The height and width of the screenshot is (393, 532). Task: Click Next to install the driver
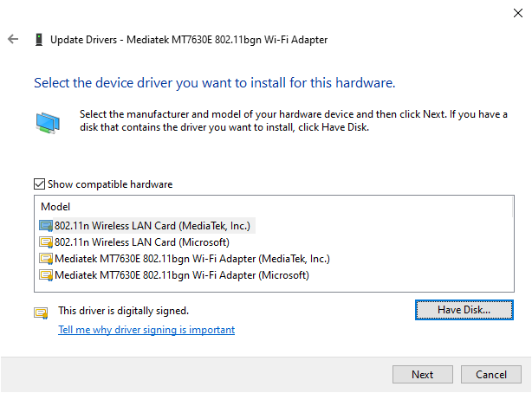(422, 375)
